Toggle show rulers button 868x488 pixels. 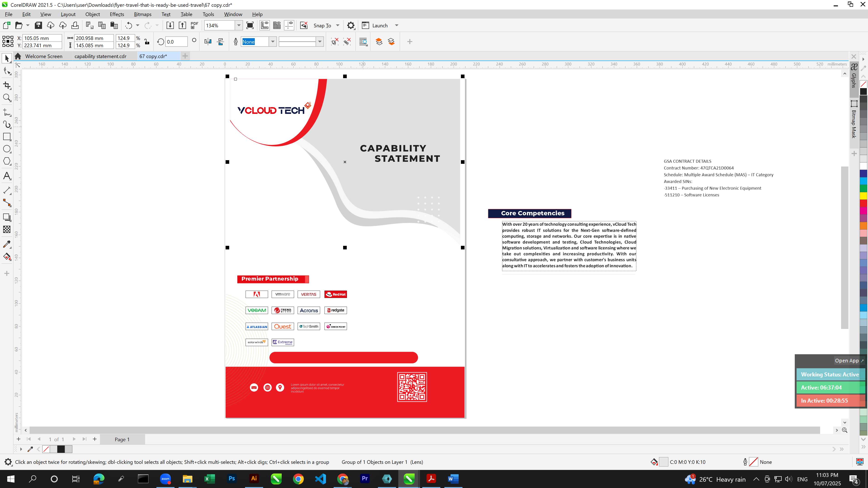[x=265, y=25]
